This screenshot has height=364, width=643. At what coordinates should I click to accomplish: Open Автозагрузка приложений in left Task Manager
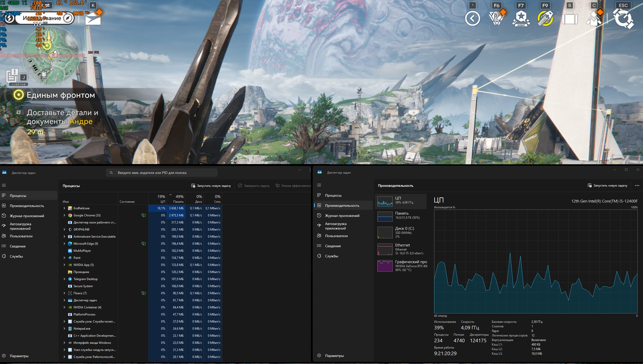point(20,226)
